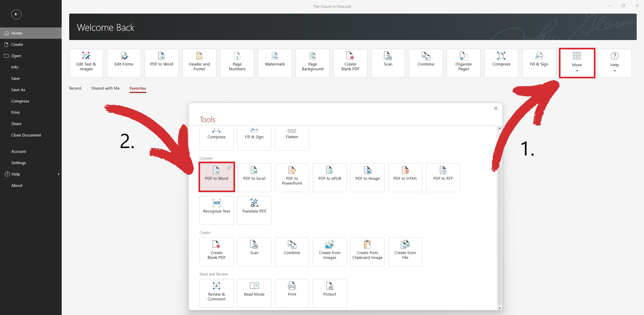644x315 pixels.
Task: Expand the More tools dropdown
Action: point(577,71)
